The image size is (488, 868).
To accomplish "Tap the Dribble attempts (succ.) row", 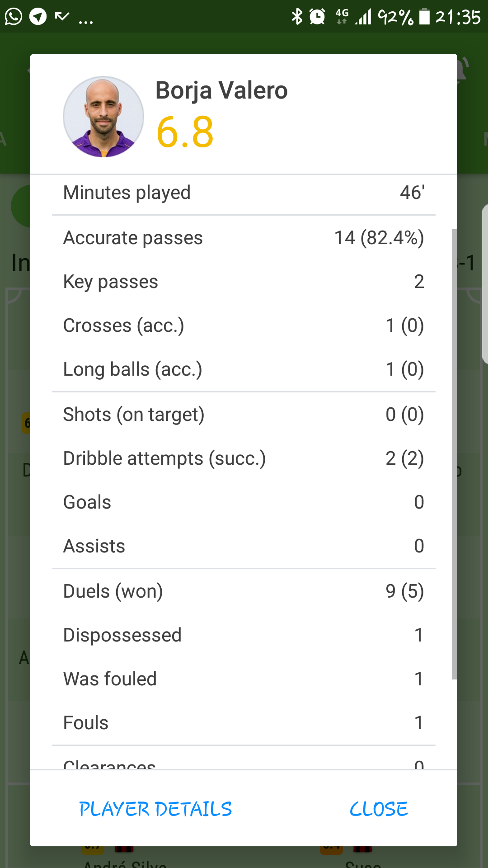I will (244, 458).
